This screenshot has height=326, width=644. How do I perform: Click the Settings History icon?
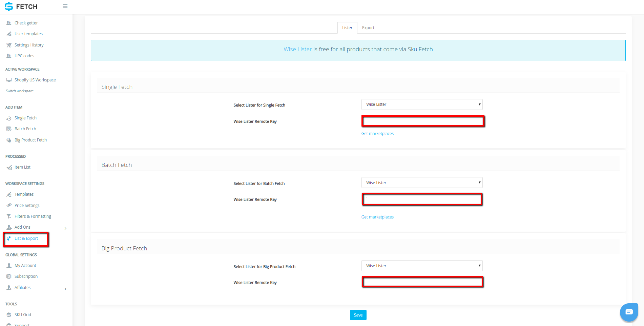[9, 45]
